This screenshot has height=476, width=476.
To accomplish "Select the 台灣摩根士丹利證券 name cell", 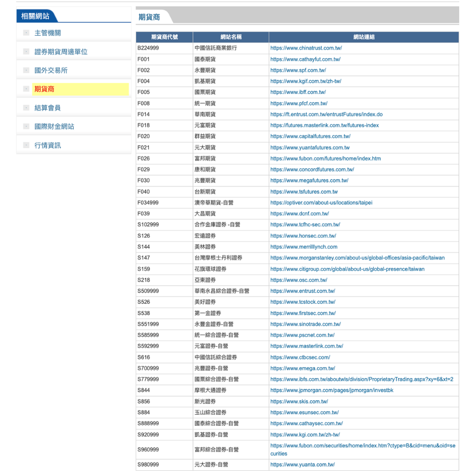I will (x=231, y=258).
